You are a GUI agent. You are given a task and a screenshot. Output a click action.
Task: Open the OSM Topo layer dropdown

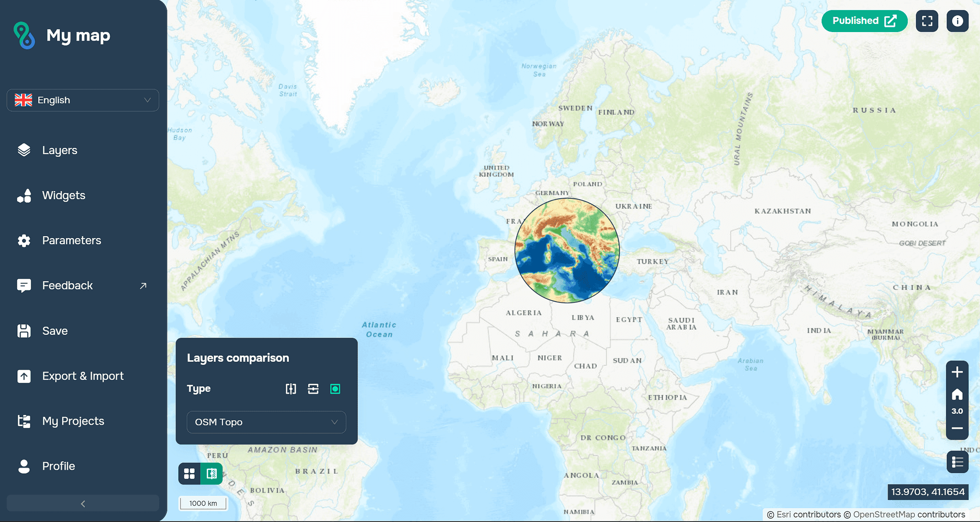266,422
